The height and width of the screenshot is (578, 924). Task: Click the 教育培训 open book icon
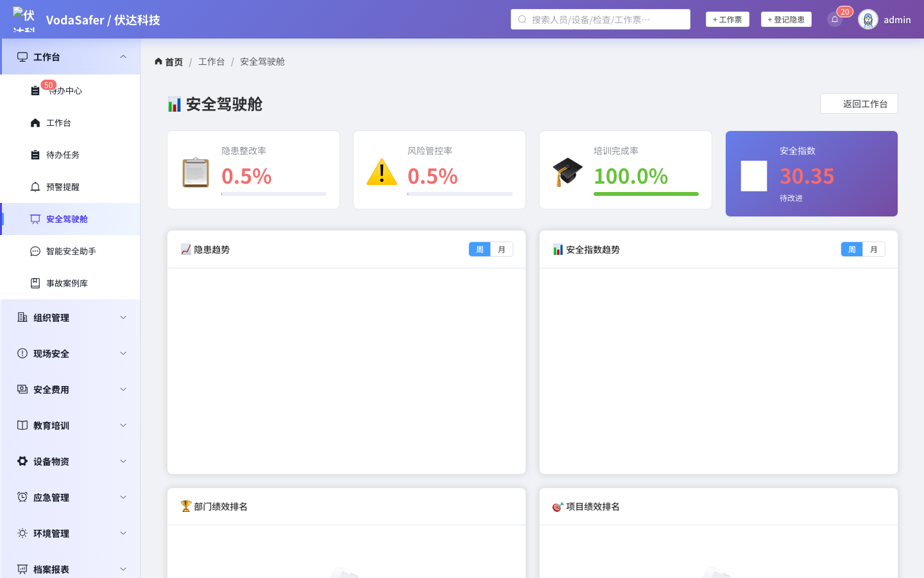(22, 425)
